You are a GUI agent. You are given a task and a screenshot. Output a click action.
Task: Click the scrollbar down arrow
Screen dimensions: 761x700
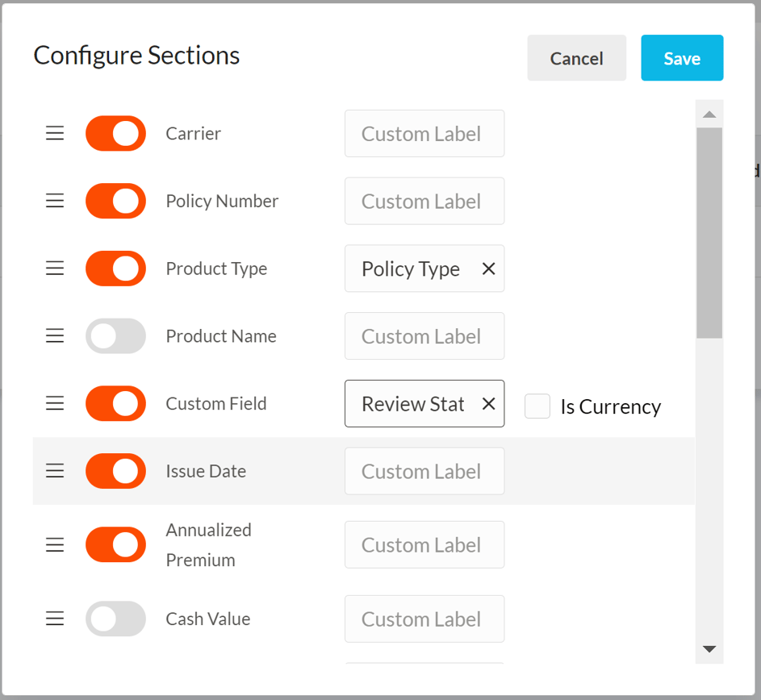point(709,648)
